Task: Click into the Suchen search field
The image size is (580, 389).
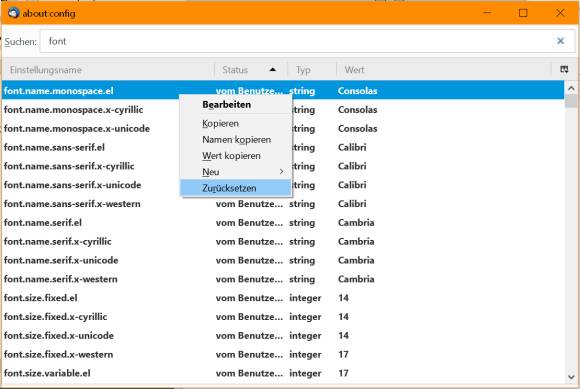Action: [x=296, y=41]
